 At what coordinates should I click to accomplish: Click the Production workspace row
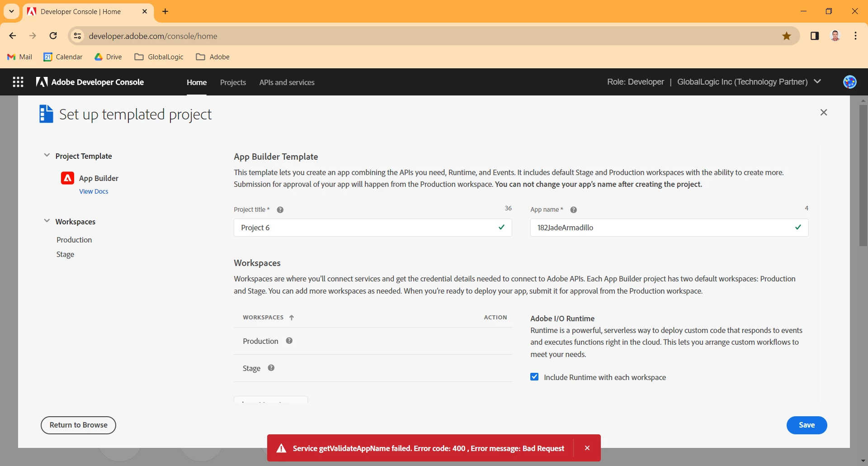point(373,341)
